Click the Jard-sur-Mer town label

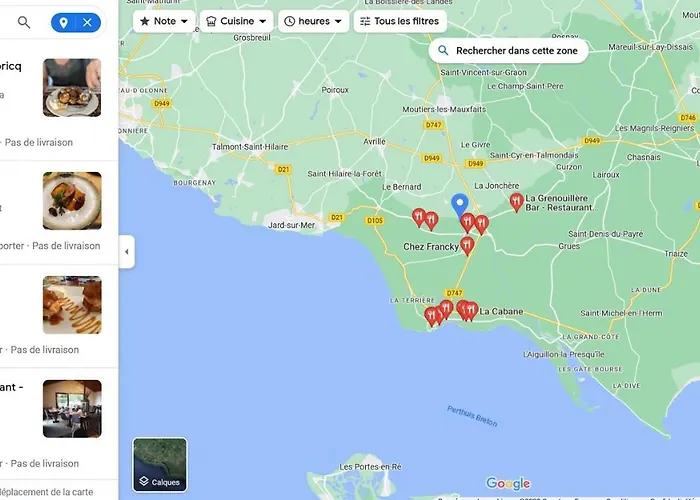(x=291, y=226)
